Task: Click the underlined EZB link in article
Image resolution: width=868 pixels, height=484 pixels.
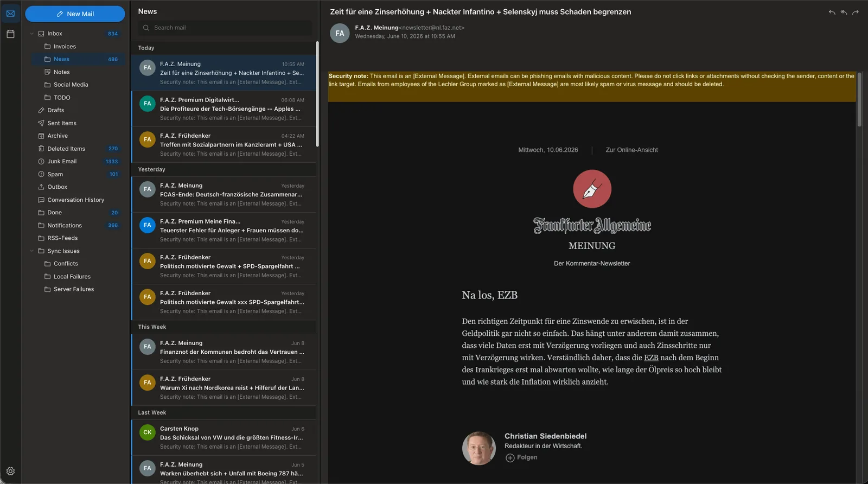Action: [x=651, y=358]
